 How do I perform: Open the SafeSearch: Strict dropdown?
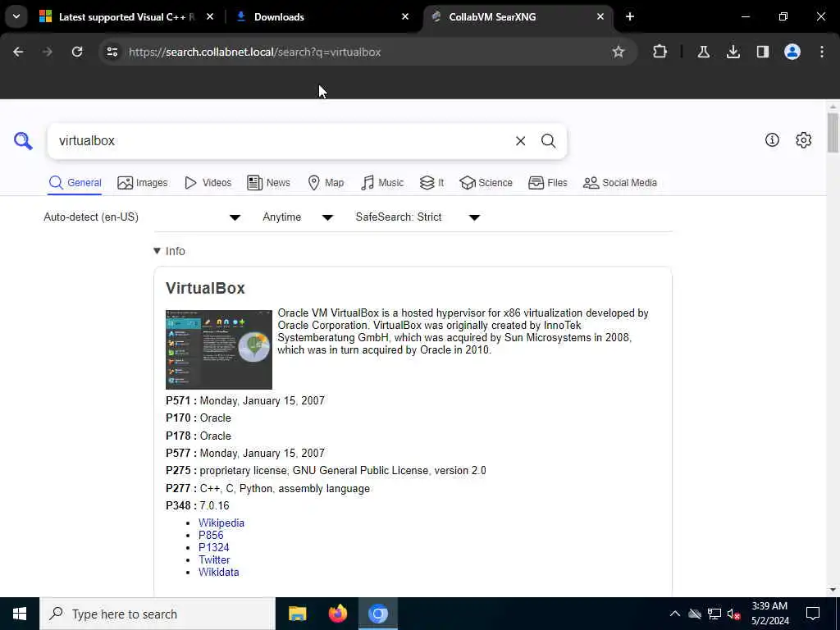click(x=418, y=217)
